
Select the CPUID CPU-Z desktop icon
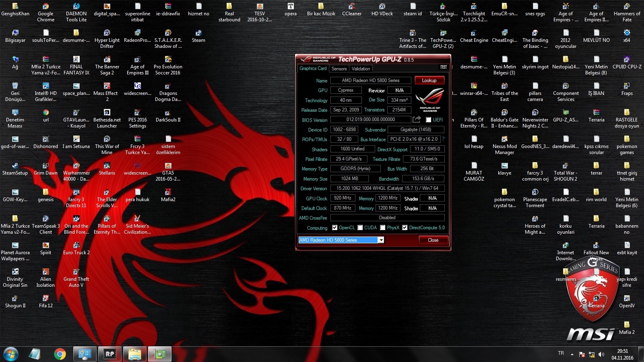pos(627,62)
